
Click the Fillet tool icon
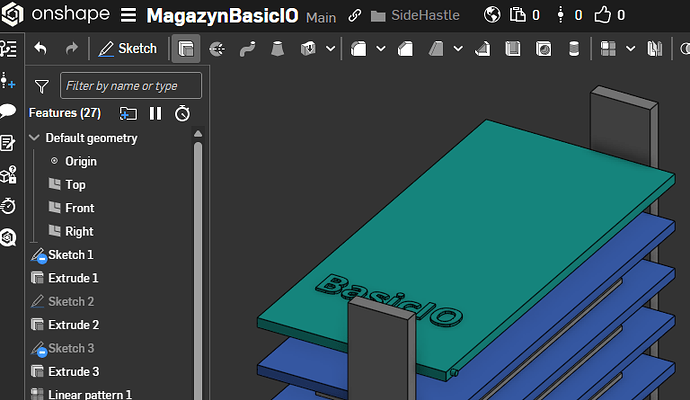360,48
